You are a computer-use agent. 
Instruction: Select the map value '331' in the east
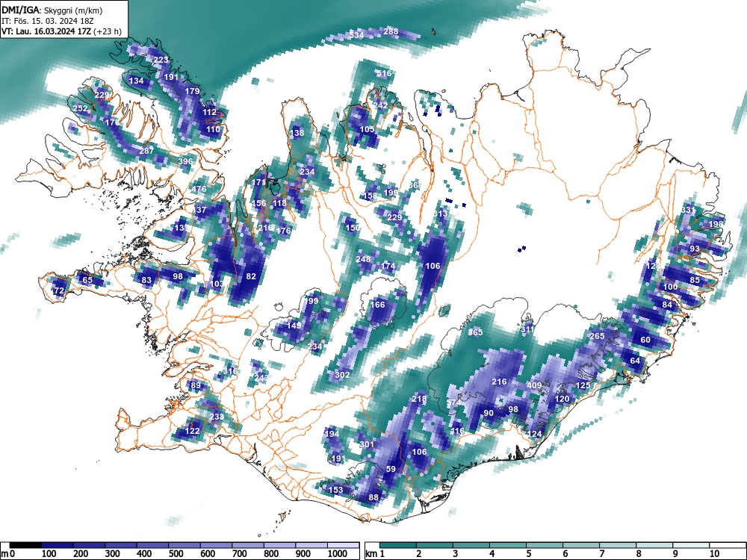(687, 210)
